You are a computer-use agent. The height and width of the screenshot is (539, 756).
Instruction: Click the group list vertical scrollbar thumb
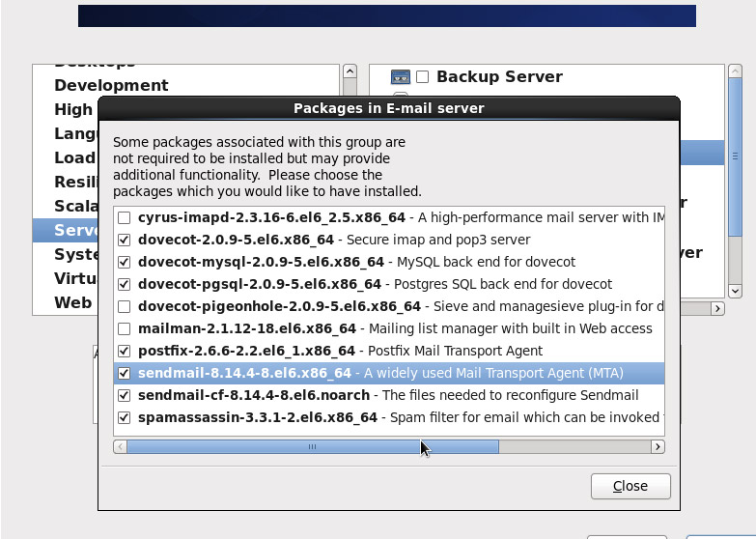[735, 156]
